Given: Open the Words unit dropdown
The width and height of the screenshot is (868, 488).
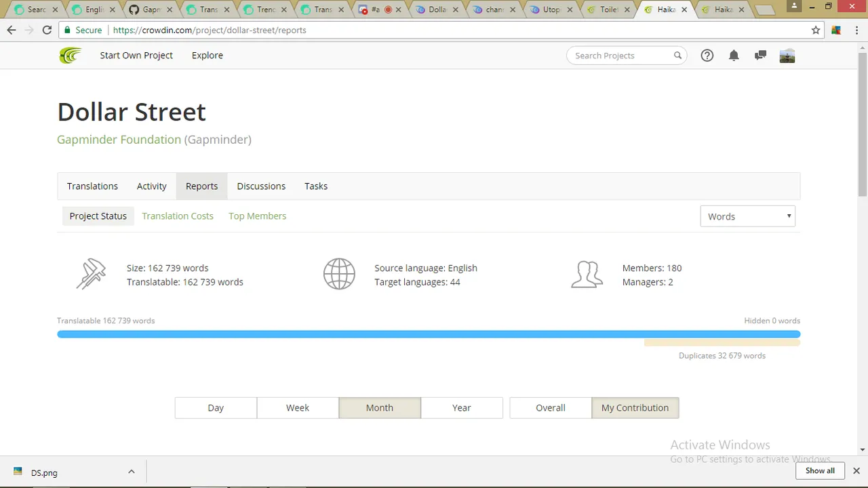Looking at the screenshot, I should 747,216.
